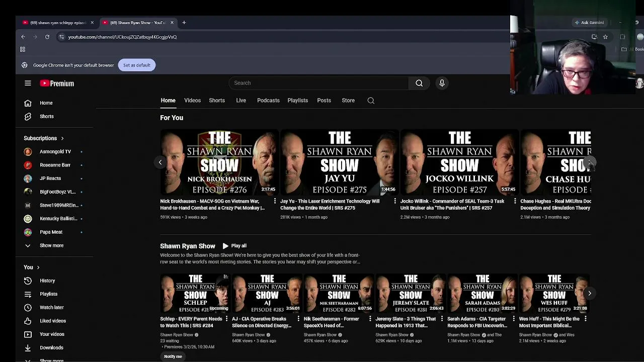The width and height of the screenshot is (644, 362).
Task: Switch to the Live tab
Action: [241, 101]
